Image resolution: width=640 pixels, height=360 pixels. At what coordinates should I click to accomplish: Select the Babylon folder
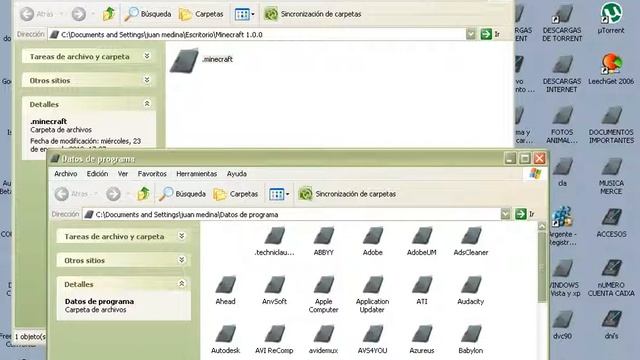[471, 339]
